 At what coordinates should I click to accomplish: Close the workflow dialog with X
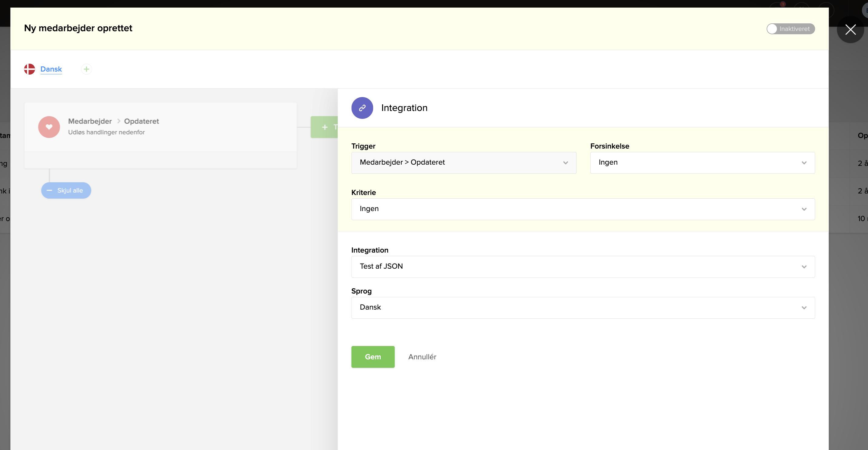(850, 30)
